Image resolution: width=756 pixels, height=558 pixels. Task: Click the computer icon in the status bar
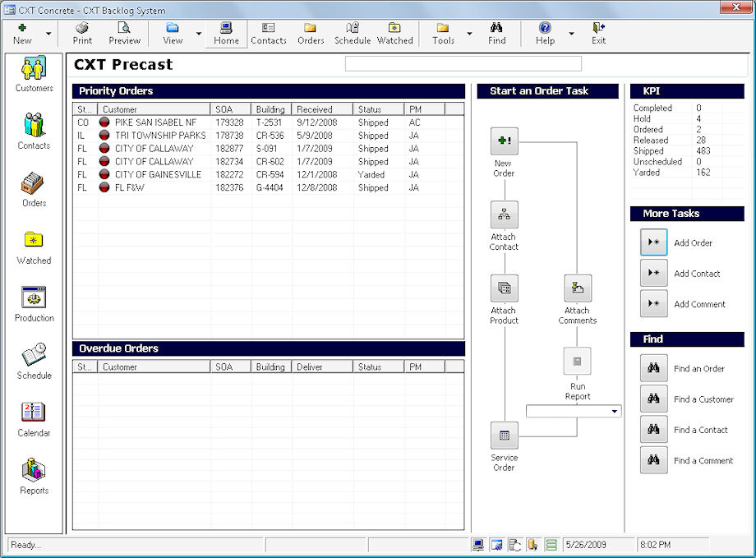click(477, 545)
